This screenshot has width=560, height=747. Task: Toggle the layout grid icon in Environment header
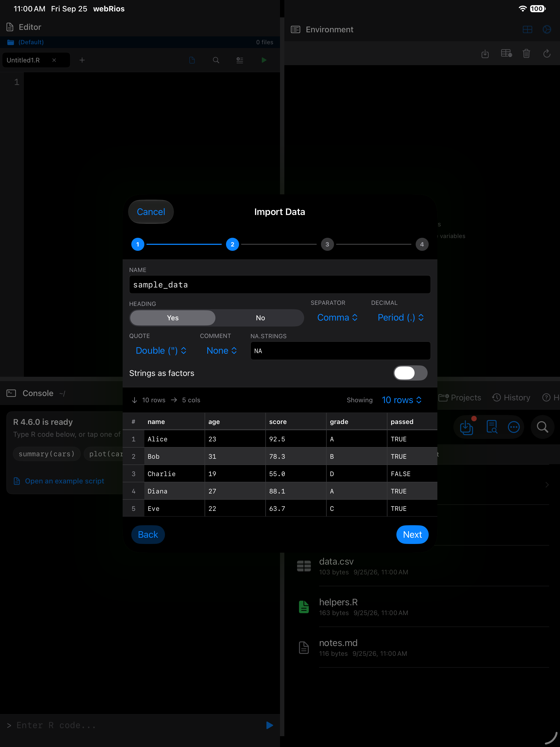pos(527,30)
